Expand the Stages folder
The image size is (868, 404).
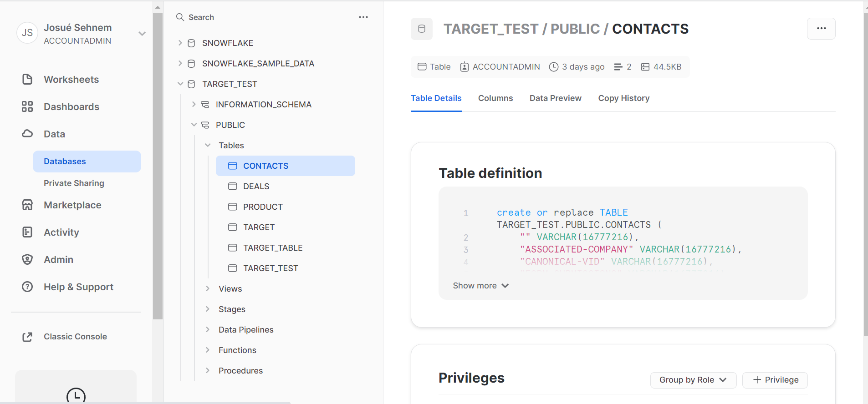coord(208,309)
